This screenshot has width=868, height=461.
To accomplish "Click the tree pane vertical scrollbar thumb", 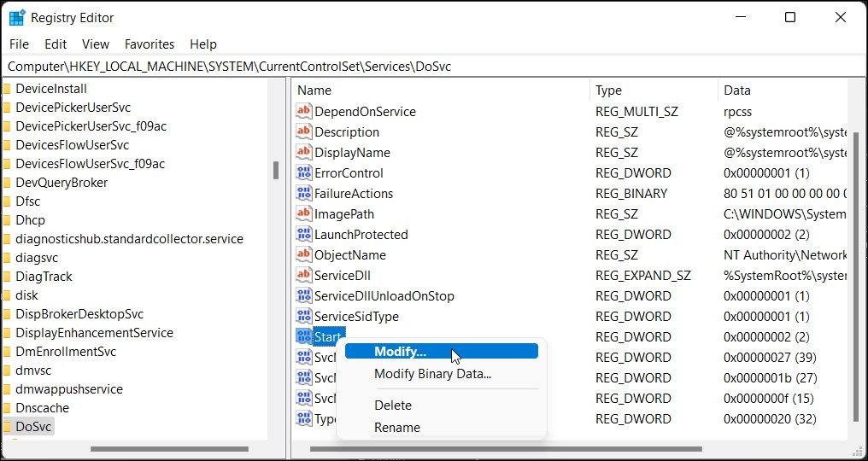I will click(x=276, y=171).
